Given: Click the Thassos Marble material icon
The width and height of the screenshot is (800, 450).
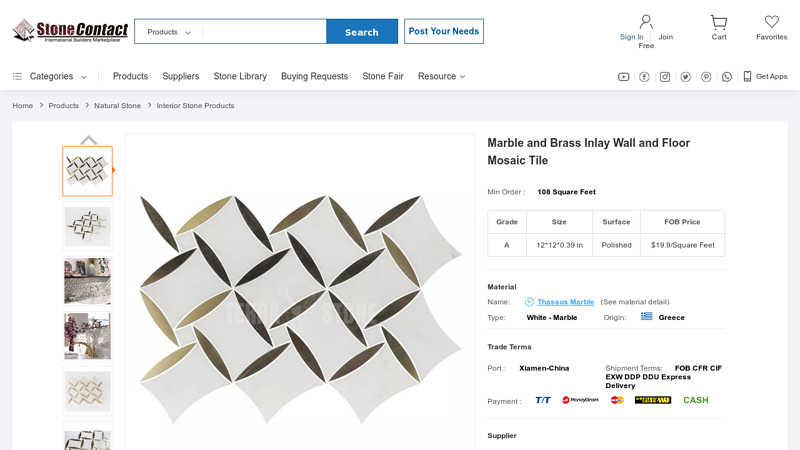Looking at the screenshot, I should pos(529,302).
